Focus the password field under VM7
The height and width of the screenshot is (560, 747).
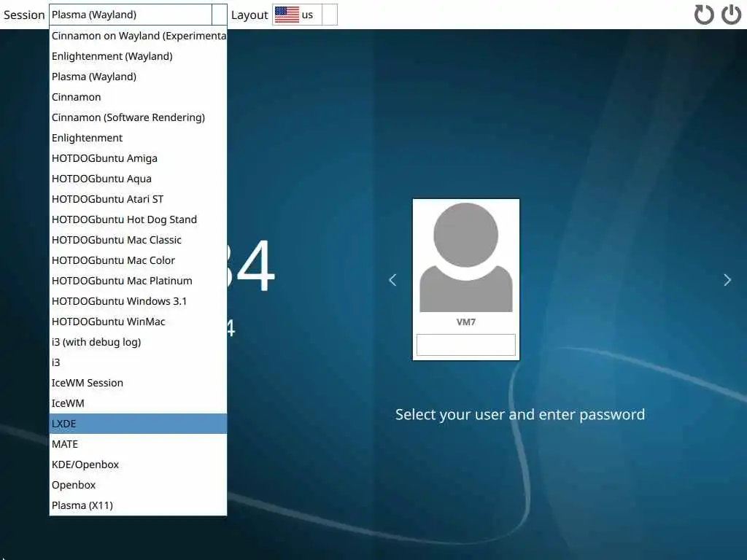466,345
